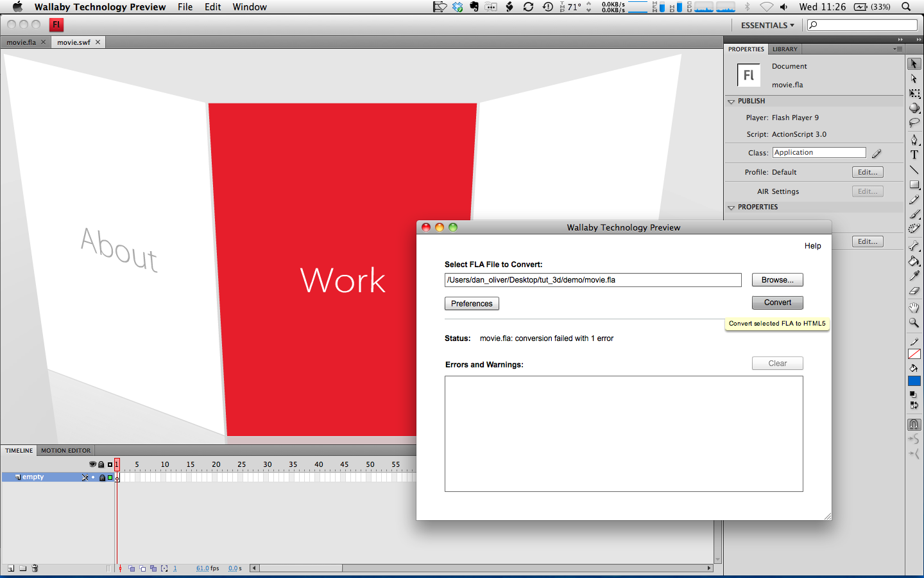Click the new layer folder icon
Viewport: 924px width, 578px height.
coord(23,568)
